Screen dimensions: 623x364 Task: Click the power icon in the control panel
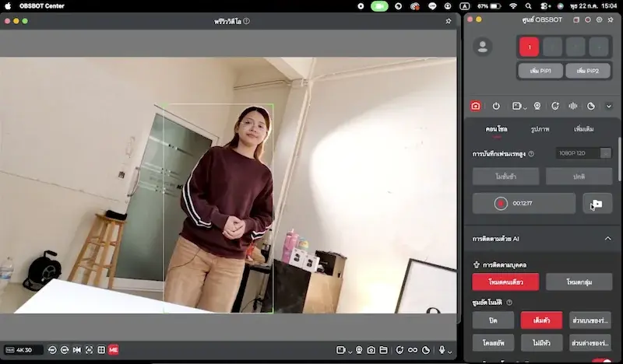[x=496, y=106]
